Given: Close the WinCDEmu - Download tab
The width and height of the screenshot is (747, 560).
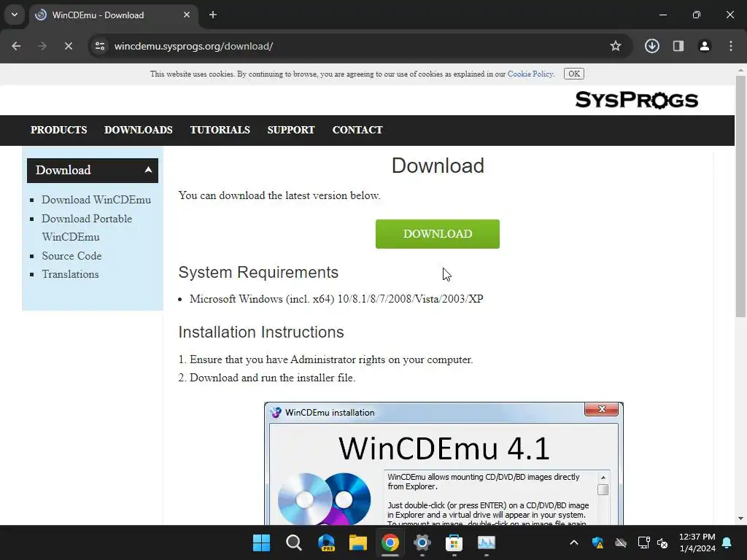Looking at the screenshot, I should click(187, 15).
